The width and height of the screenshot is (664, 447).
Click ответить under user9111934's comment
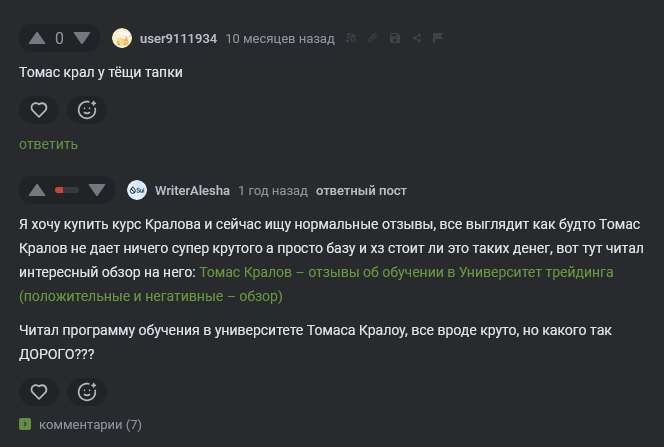(x=48, y=144)
